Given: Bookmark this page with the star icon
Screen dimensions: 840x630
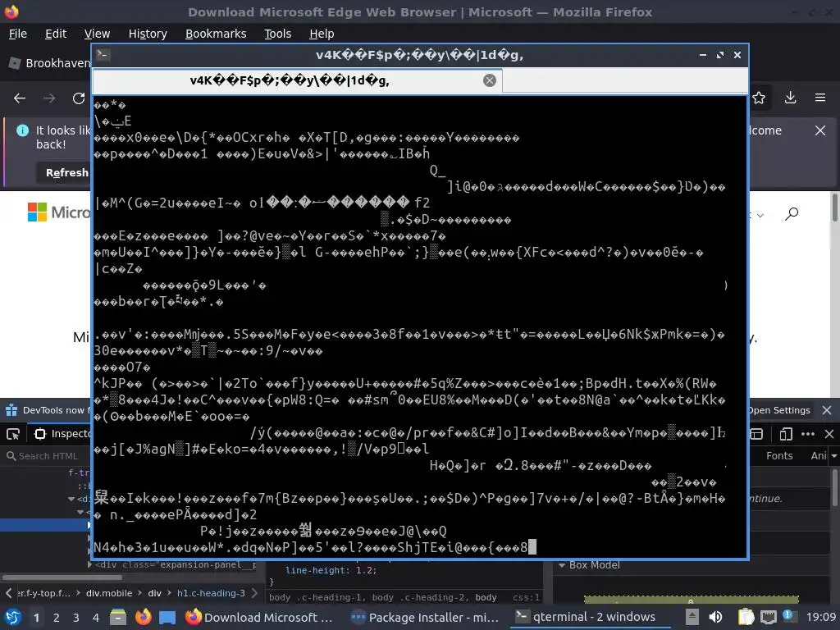Looking at the screenshot, I should click(759, 98).
